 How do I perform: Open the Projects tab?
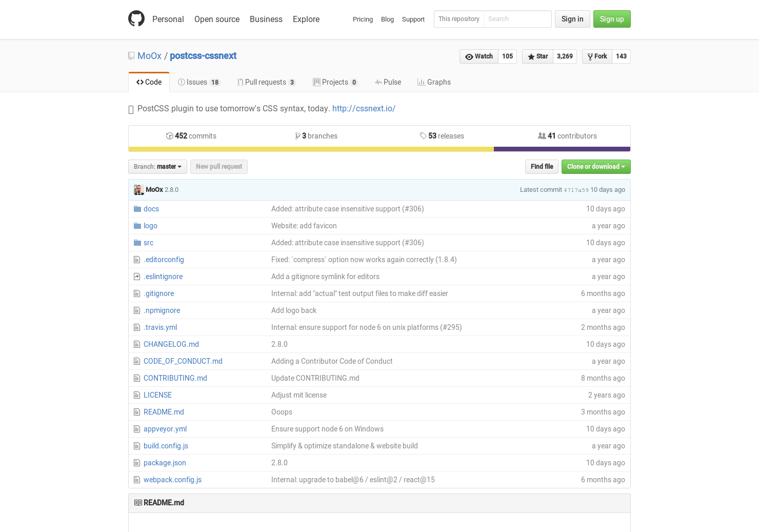click(x=335, y=82)
